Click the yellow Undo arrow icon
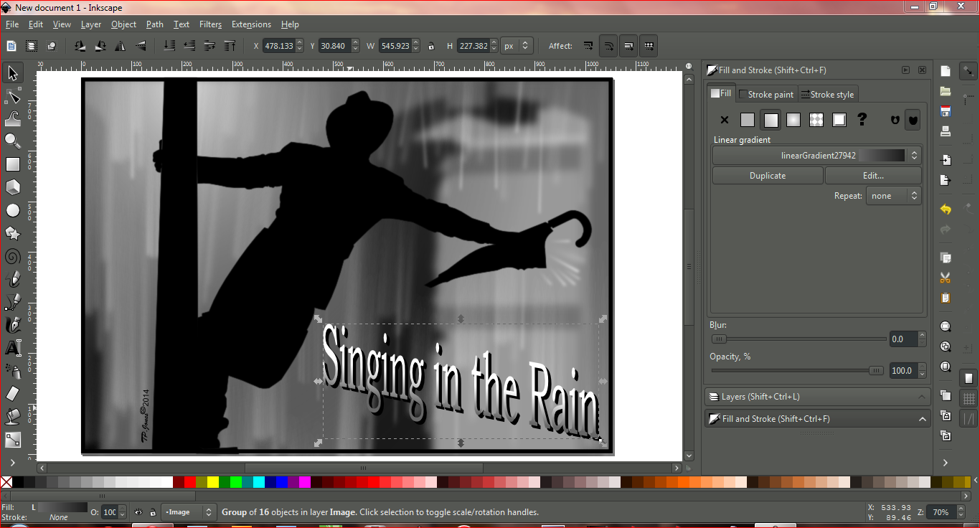This screenshot has height=528, width=980. click(x=946, y=209)
